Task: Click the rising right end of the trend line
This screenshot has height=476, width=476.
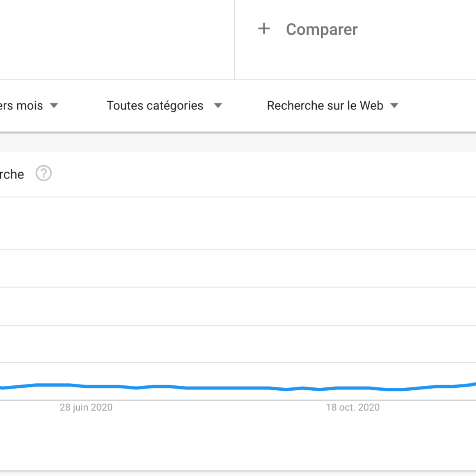Action: [472, 384]
